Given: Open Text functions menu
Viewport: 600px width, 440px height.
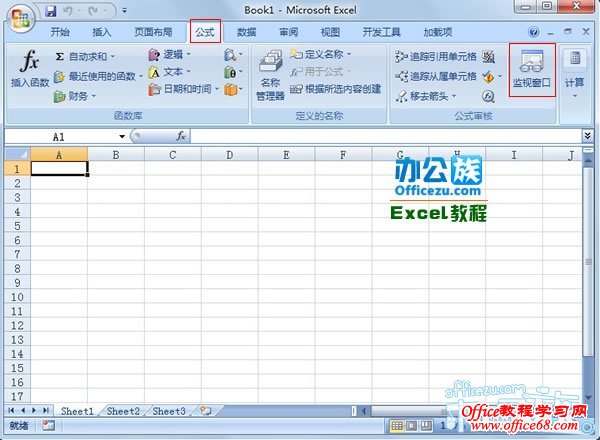Looking at the screenshot, I should (169, 72).
